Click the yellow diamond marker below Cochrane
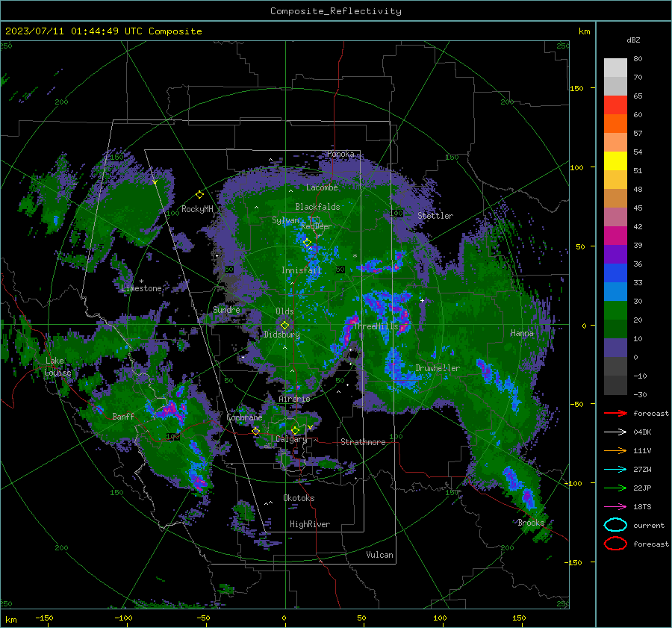The height and width of the screenshot is (628, 672). (x=255, y=431)
